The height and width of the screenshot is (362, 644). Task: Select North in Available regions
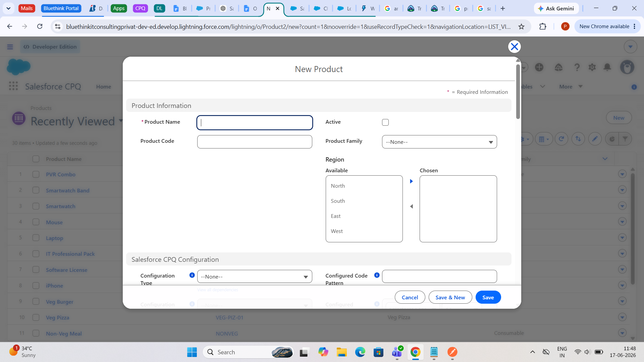pos(338,186)
